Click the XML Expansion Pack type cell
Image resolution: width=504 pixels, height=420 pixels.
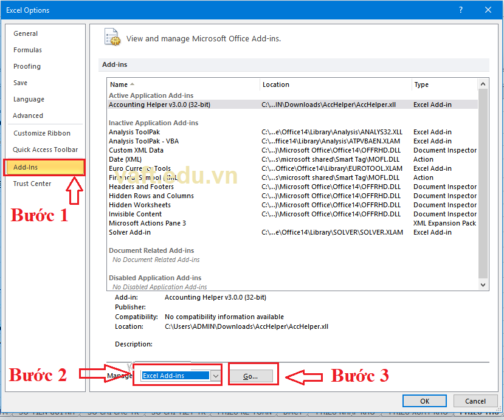[444, 223]
